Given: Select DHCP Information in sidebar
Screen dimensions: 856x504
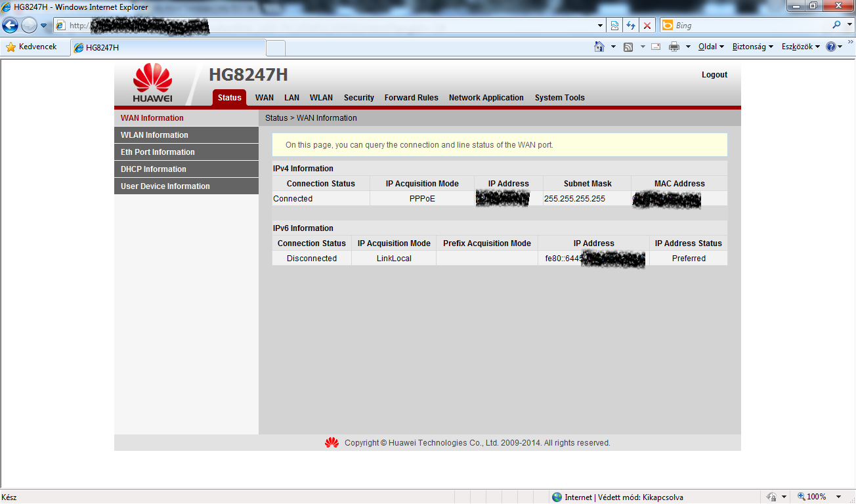Looking at the screenshot, I should (186, 169).
